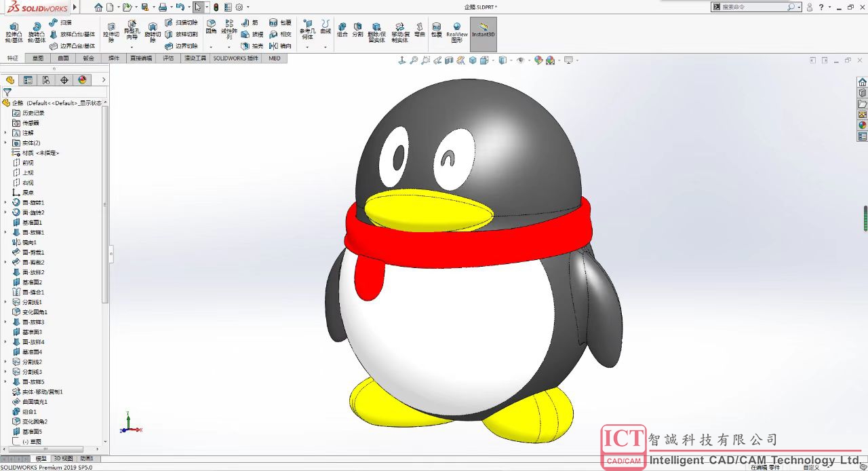The image size is (868, 471).
Task: Click the Swept Cut button (扫描切除)
Action: 182,22
